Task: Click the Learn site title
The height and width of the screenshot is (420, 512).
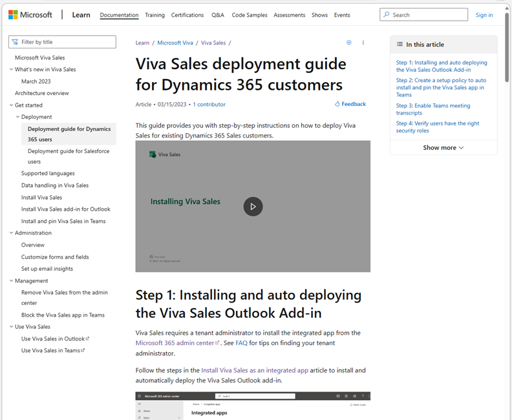Action: [x=81, y=15]
